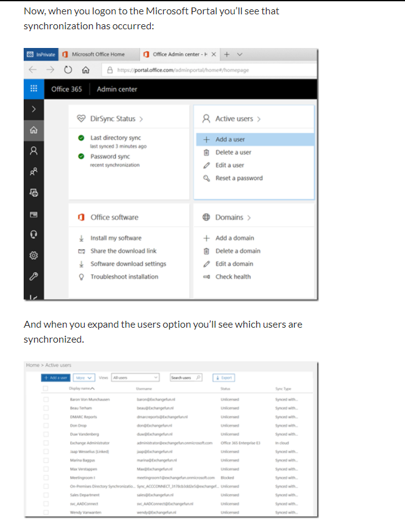Click the InPrivate badge
Screen dimensions: 405x532
click(41, 54)
